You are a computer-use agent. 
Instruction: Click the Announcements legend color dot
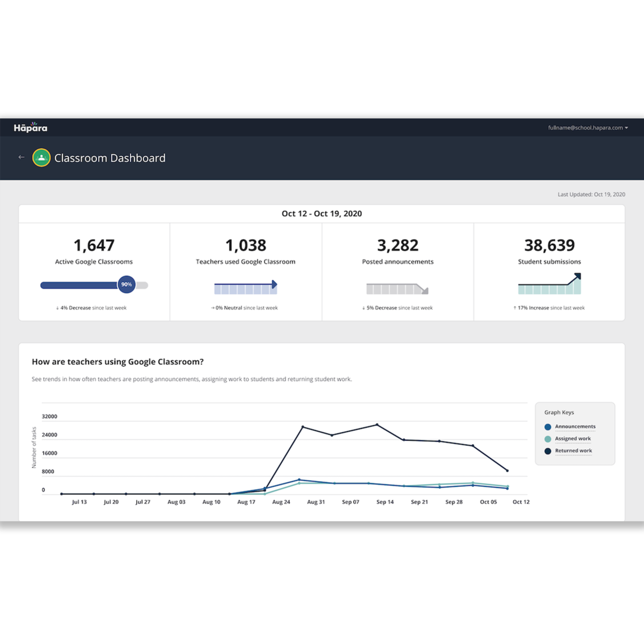click(x=548, y=427)
